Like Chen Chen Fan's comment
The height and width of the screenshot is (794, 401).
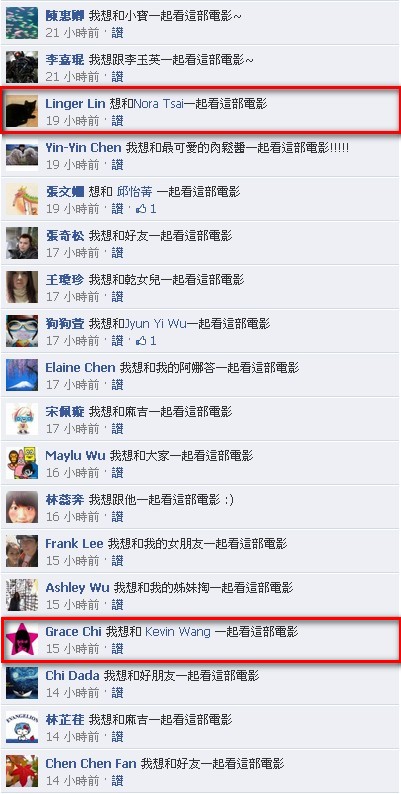coord(117,781)
